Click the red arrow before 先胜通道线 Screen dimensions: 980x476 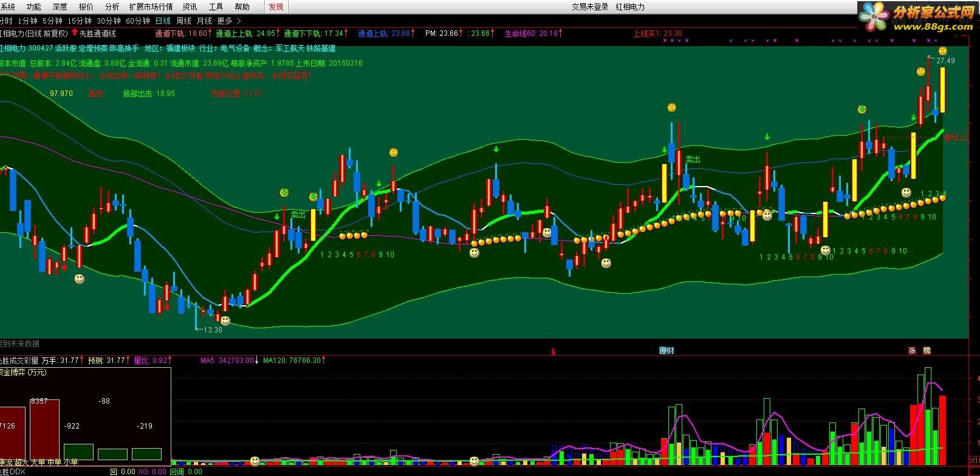[x=75, y=33]
